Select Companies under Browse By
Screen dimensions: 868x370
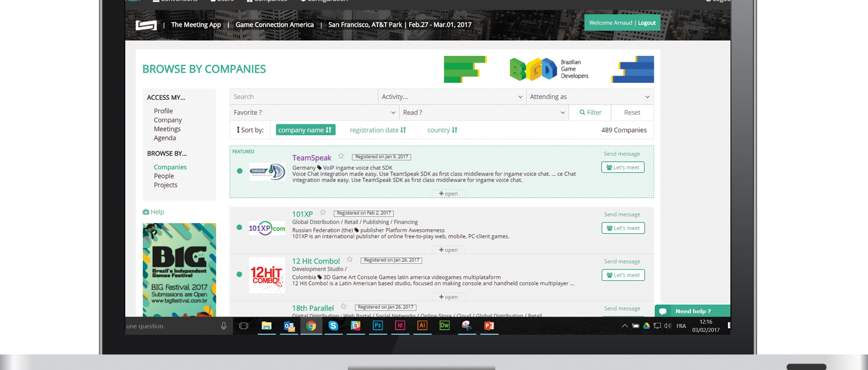(171, 167)
